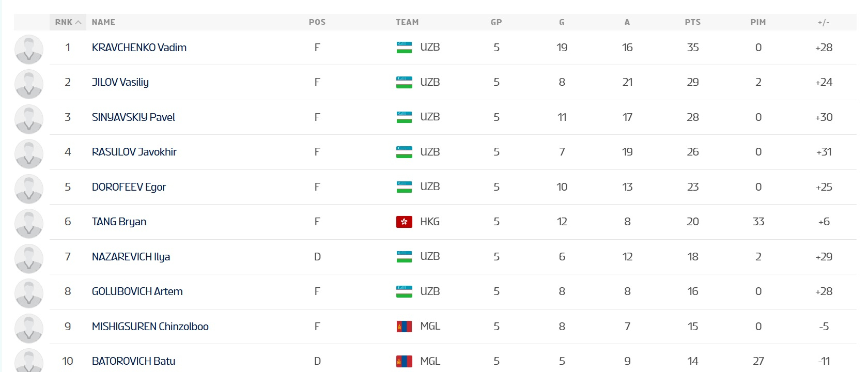The height and width of the screenshot is (372, 868).
Task: Open KRAVCHENKO Vadim's player profile link
Action: coord(139,48)
